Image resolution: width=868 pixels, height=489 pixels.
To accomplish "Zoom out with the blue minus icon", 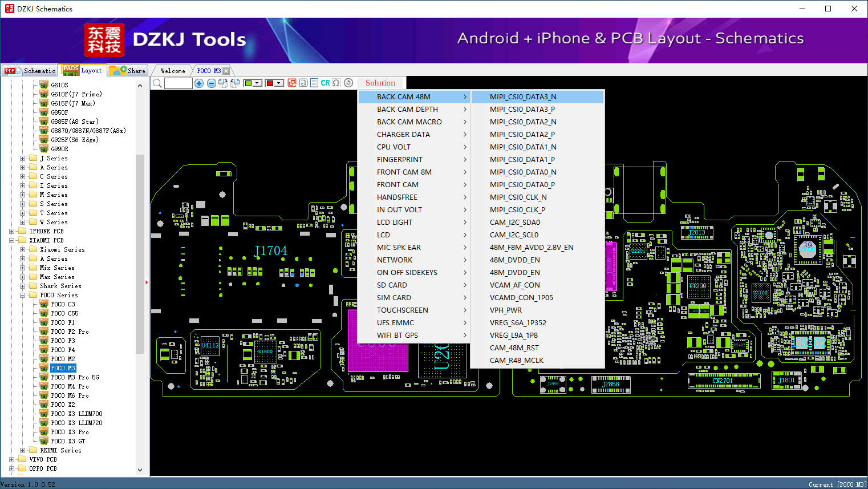I will coord(211,83).
